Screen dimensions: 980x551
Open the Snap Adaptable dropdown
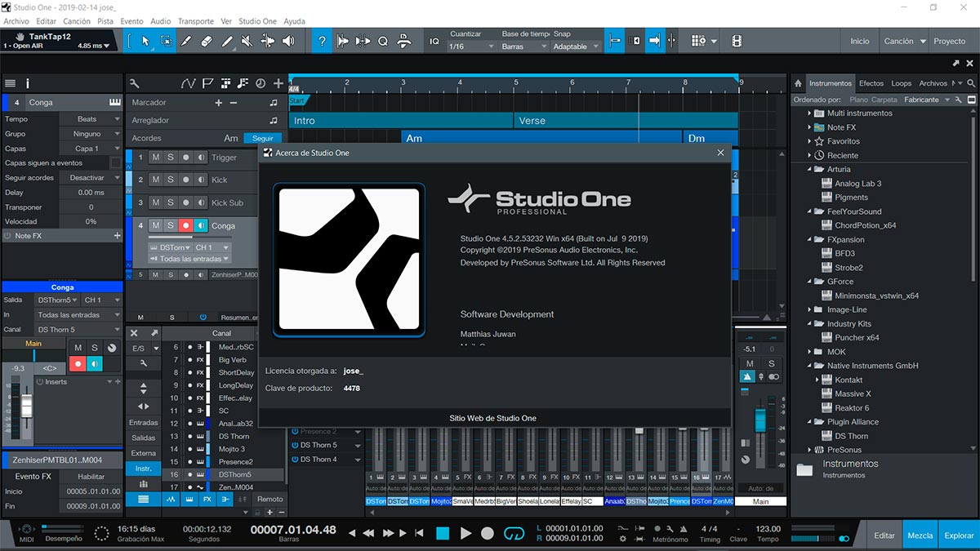[576, 47]
